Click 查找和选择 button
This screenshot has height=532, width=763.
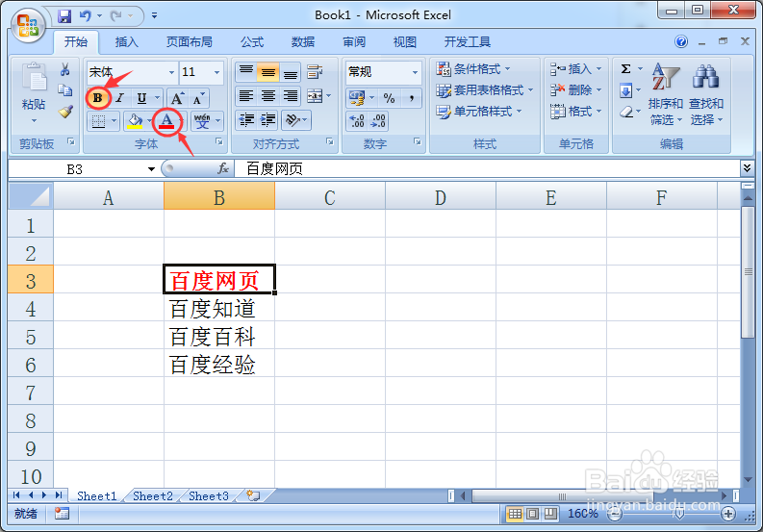(706, 95)
